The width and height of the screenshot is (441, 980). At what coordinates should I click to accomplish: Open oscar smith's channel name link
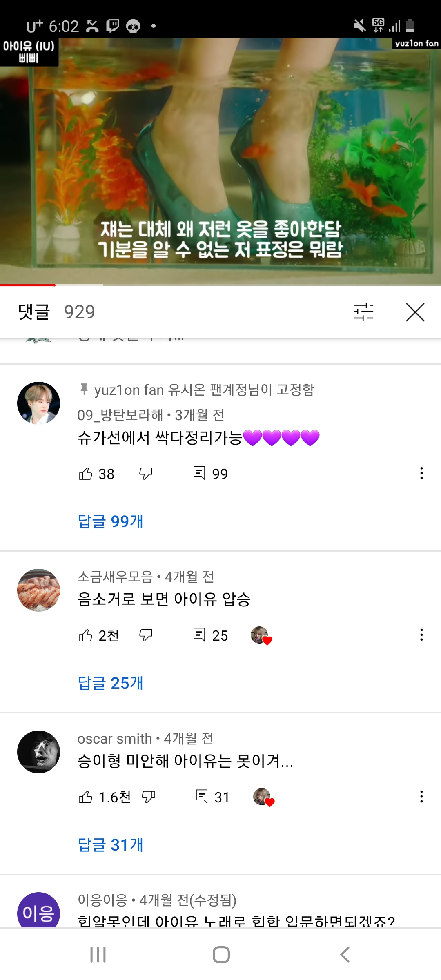pos(115,739)
